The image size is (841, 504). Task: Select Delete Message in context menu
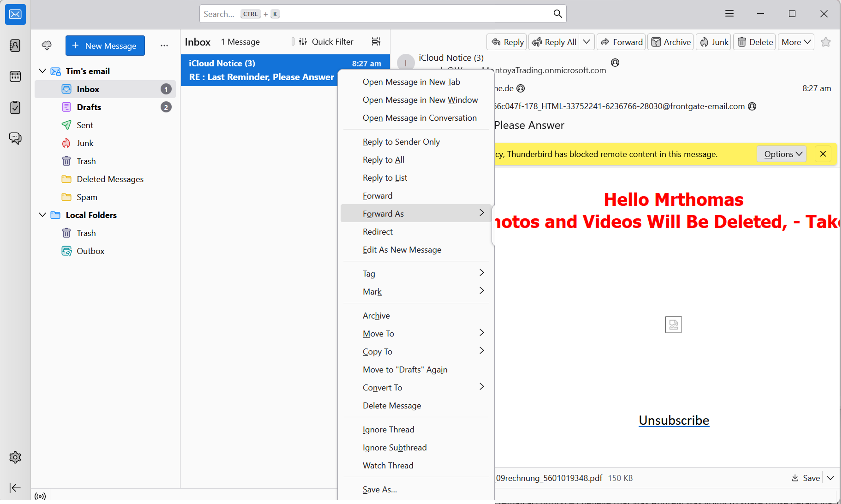click(x=416, y=405)
